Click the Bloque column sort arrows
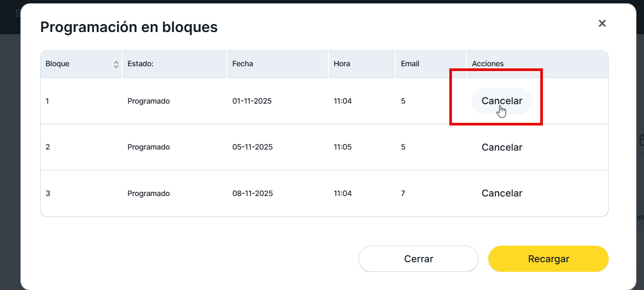 click(116, 64)
